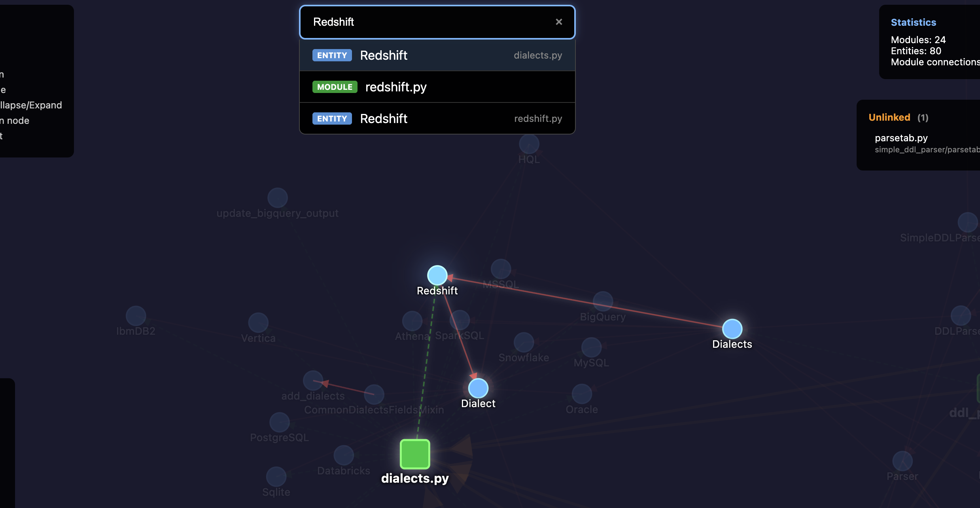This screenshot has width=980, height=508.
Task: Select the Oracle node
Action: 581,394
